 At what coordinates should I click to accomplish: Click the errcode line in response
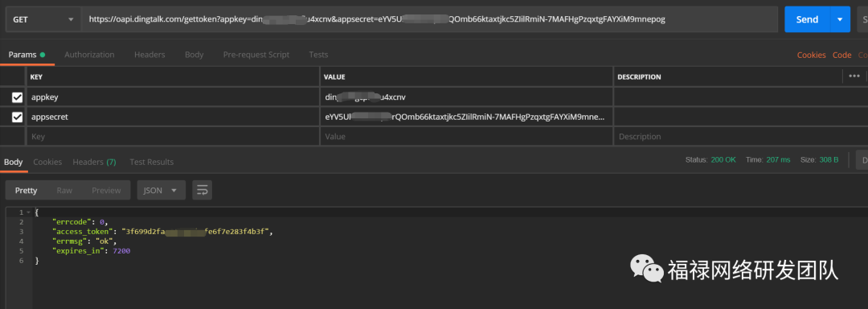pos(80,222)
